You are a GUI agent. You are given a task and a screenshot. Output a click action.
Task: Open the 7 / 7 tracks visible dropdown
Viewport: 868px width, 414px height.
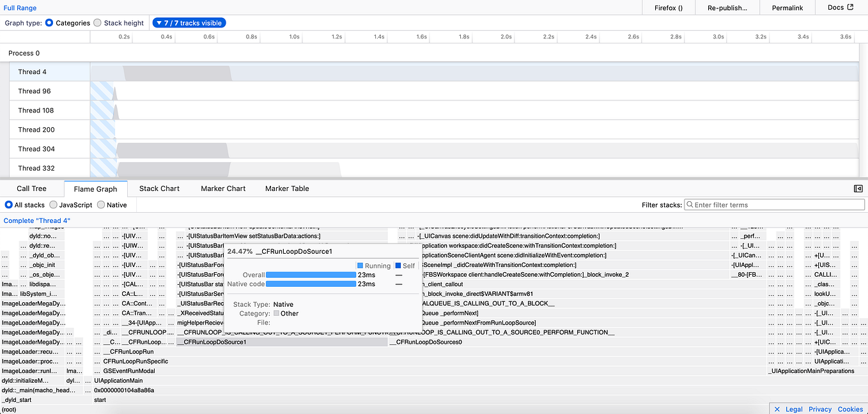point(189,22)
